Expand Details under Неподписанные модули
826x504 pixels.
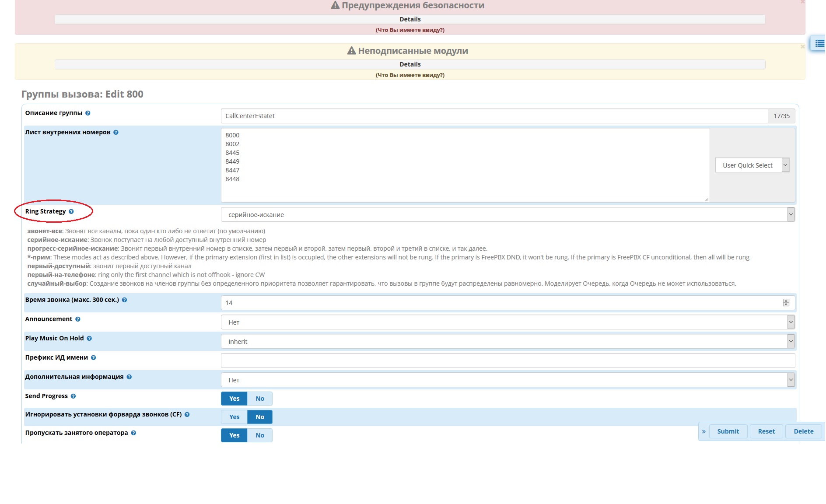410,64
